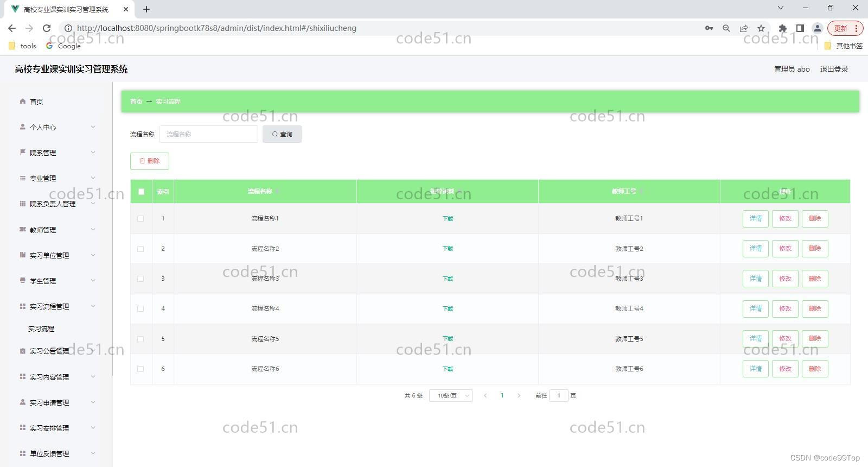Click the icon beside 实习单位管理

(22, 255)
